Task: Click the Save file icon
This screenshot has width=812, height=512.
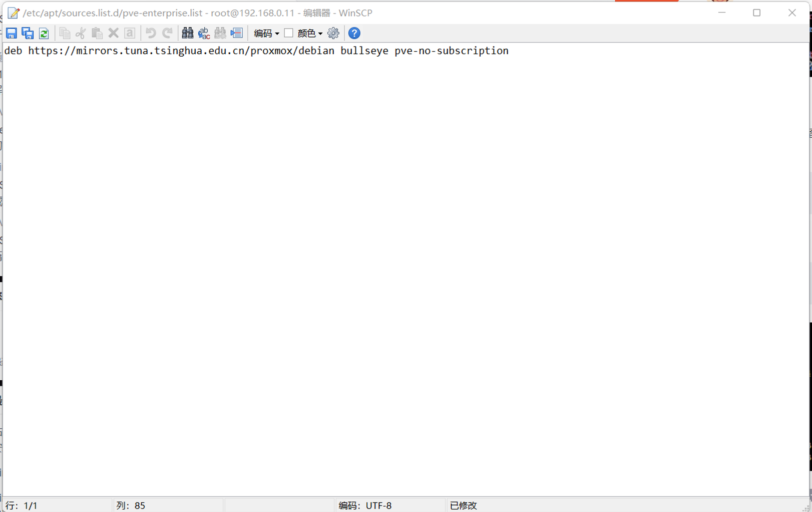Action: [x=12, y=33]
